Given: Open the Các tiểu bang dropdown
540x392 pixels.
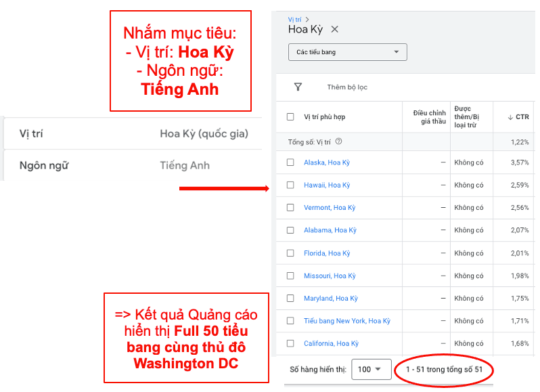Looking at the screenshot, I should (x=348, y=52).
